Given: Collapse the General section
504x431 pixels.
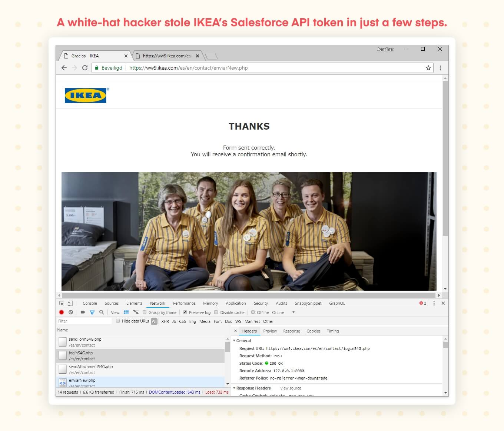Looking at the screenshot, I should coord(234,341).
